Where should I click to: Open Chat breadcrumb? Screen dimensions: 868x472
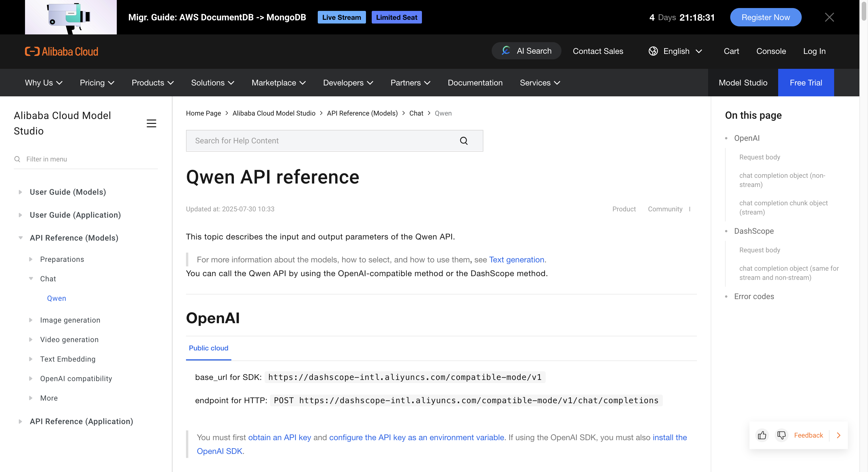tap(416, 114)
